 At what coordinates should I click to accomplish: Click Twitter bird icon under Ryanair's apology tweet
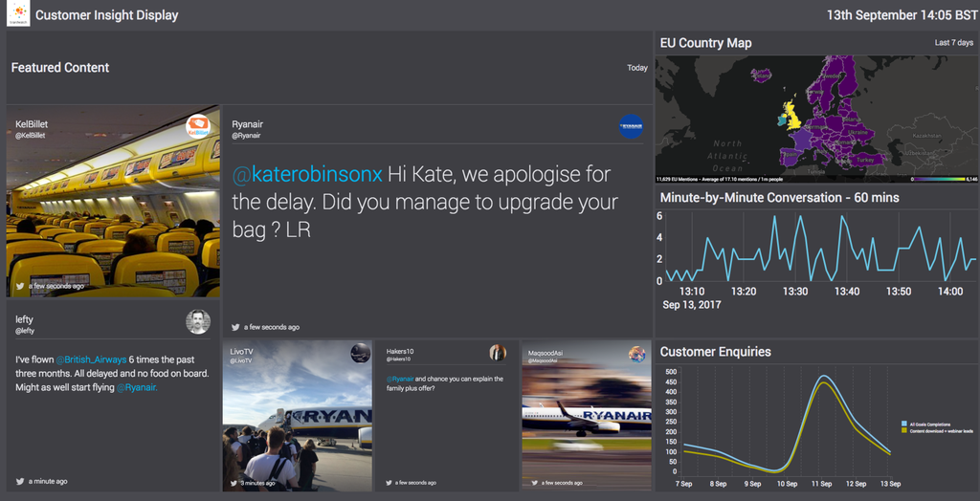[x=236, y=327]
